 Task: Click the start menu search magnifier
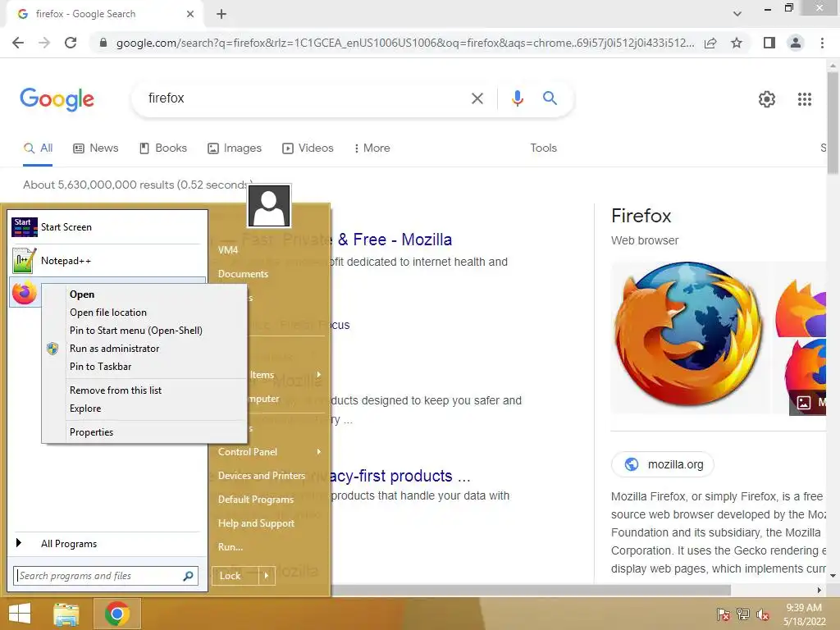click(188, 576)
